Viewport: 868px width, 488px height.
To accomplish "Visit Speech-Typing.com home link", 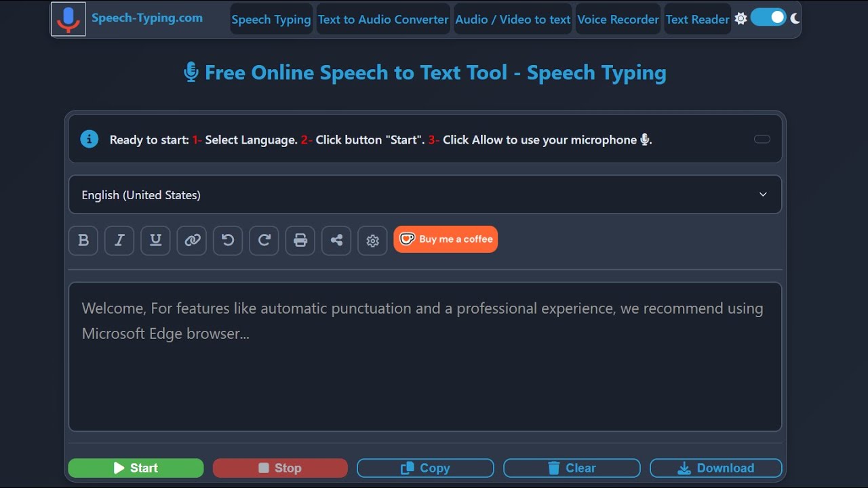I will click(x=147, y=18).
